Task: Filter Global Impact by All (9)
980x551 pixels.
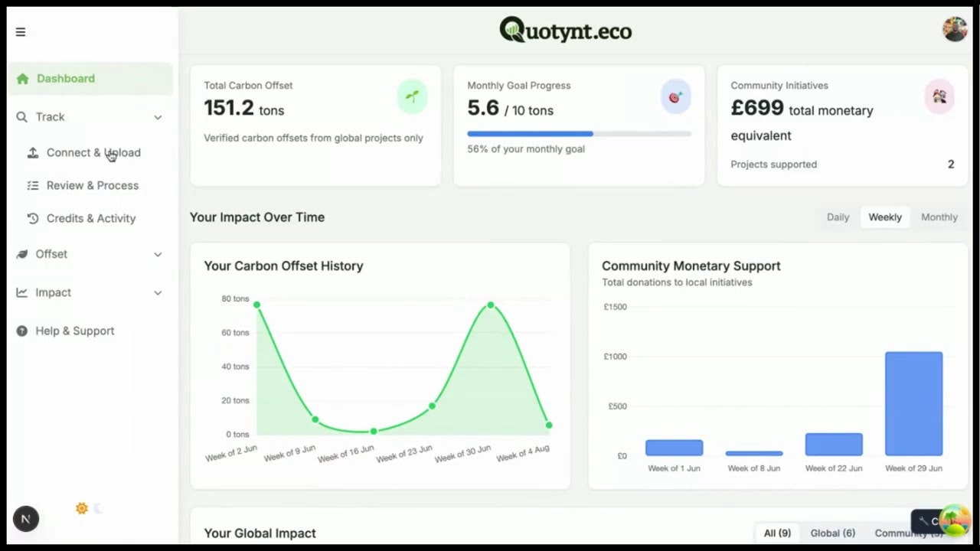Action: (777, 533)
